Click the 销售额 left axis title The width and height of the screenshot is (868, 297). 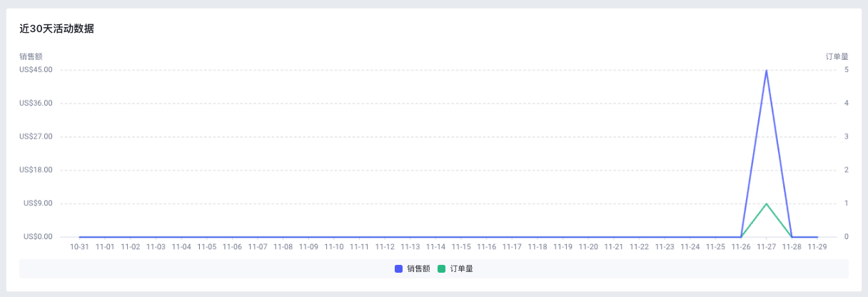pyautogui.click(x=31, y=56)
